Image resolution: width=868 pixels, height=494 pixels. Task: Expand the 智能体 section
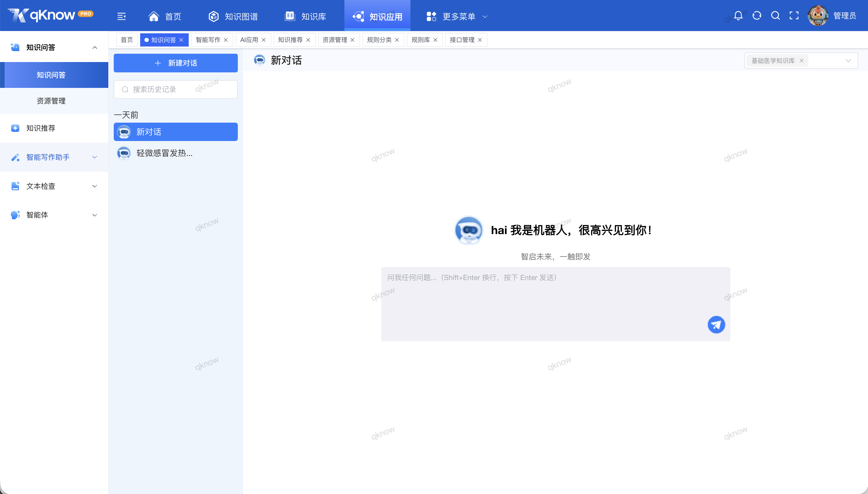94,215
